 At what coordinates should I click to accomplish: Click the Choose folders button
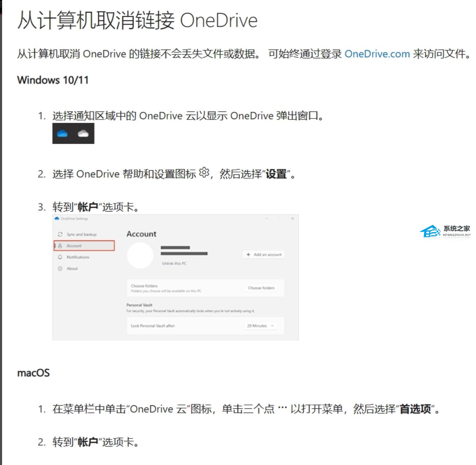[261, 288]
